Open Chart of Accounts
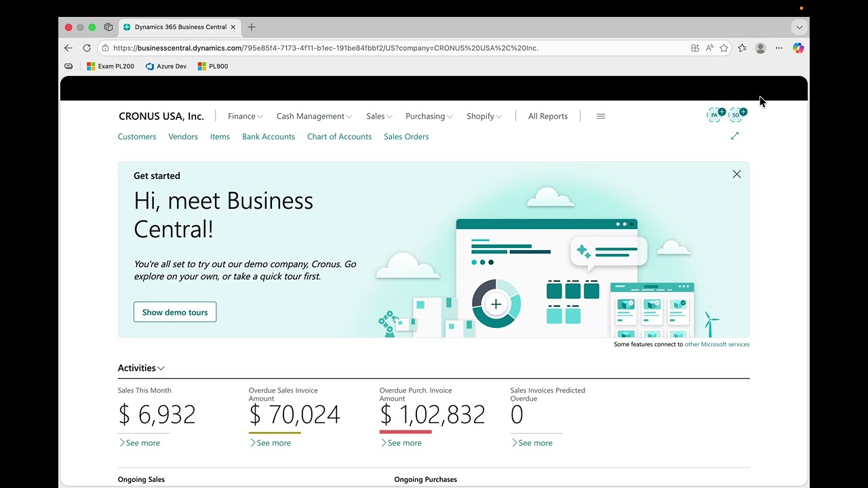 pos(339,136)
